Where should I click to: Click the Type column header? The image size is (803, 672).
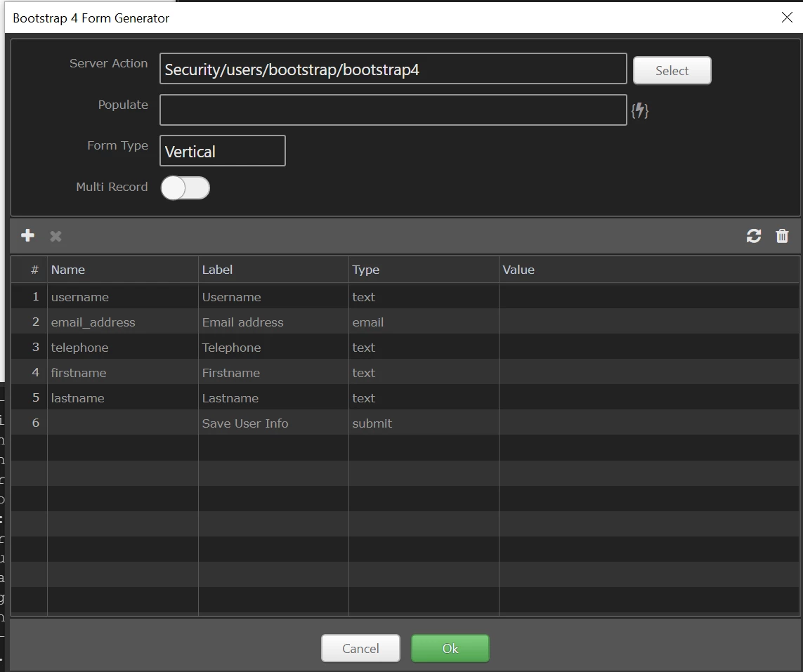424,270
